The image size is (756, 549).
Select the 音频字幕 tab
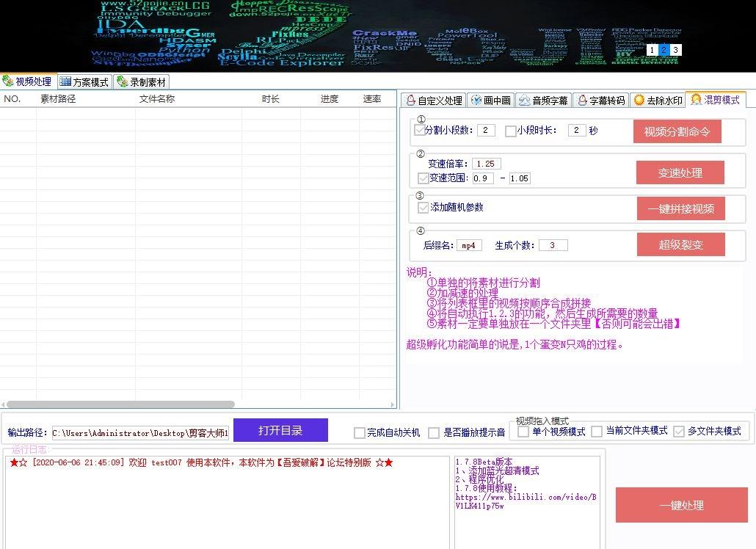pyautogui.click(x=543, y=101)
